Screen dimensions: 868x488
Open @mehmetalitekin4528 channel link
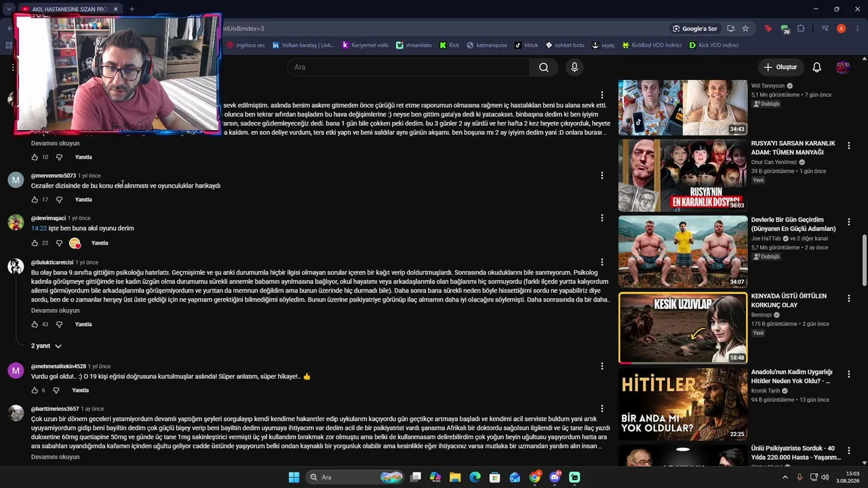pos(58,366)
